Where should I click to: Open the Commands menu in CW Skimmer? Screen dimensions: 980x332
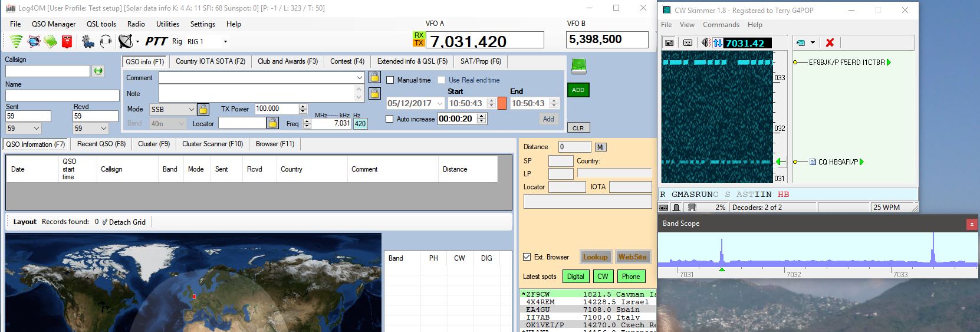(x=721, y=25)
